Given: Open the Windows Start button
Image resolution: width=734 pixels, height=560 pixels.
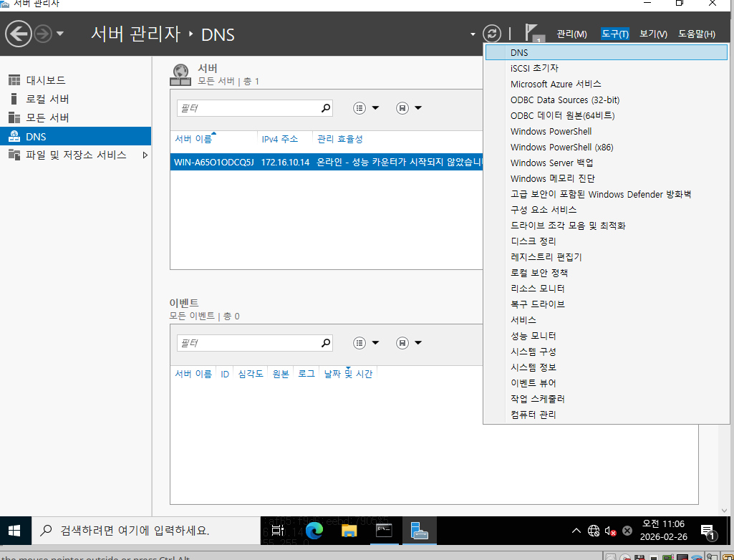Looking at the screenshot, I should point(14,531).
